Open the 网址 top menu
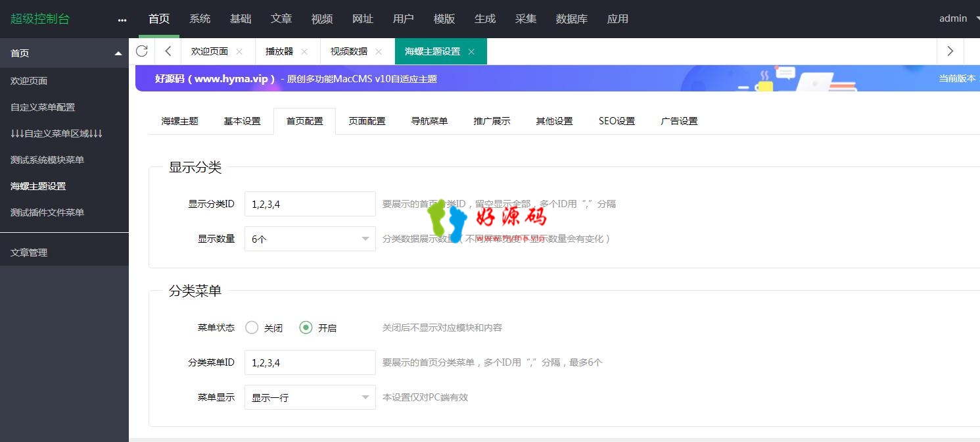This screenshot has height=442, width=980. point(363,19)
